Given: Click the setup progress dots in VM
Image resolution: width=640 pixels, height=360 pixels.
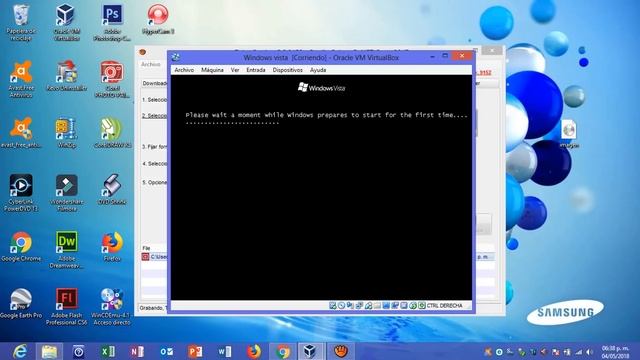Looking at the screenshot, I should pos(232,123).
